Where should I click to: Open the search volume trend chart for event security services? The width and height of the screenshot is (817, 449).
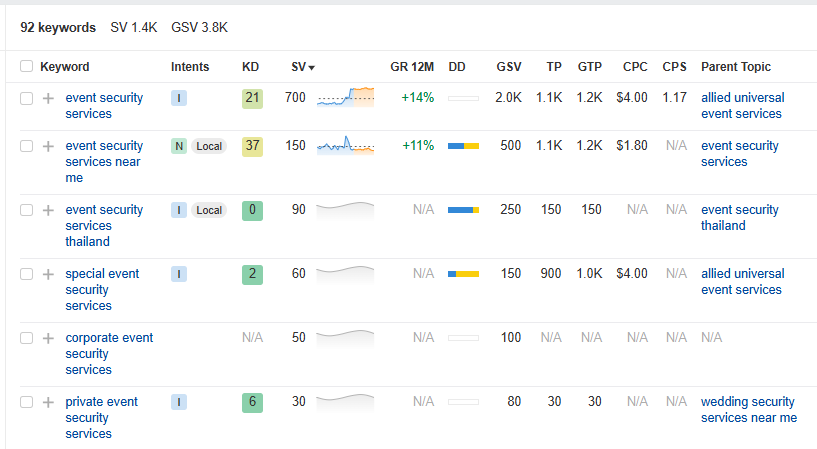point(345,97)
